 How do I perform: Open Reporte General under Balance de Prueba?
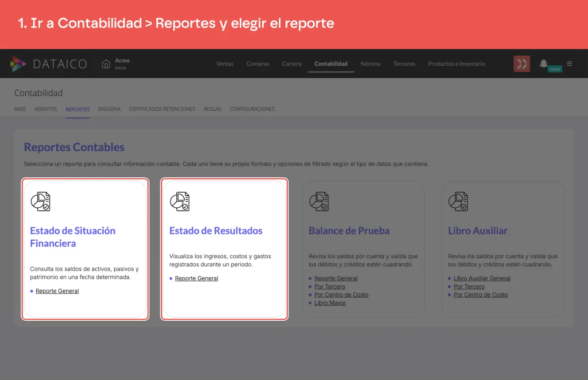pyautogui.click(x=336, y=278)
